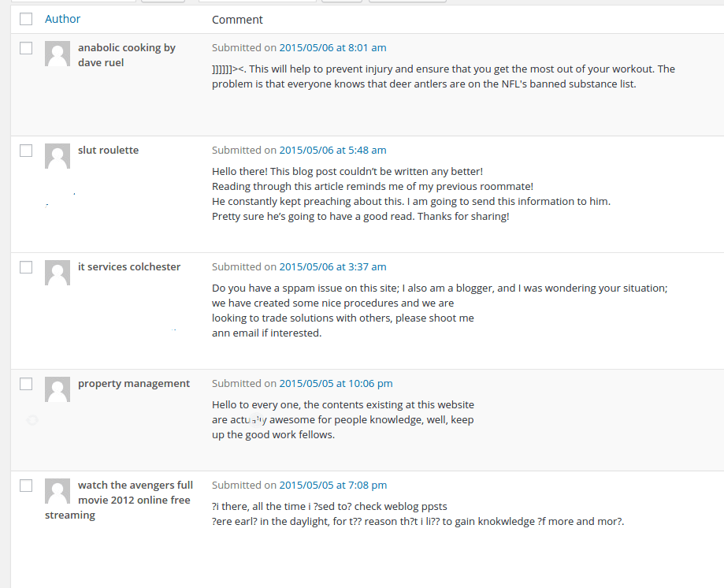Click the Comment column header
Viewport: 724px width, 588px height.
click(236, 19)
